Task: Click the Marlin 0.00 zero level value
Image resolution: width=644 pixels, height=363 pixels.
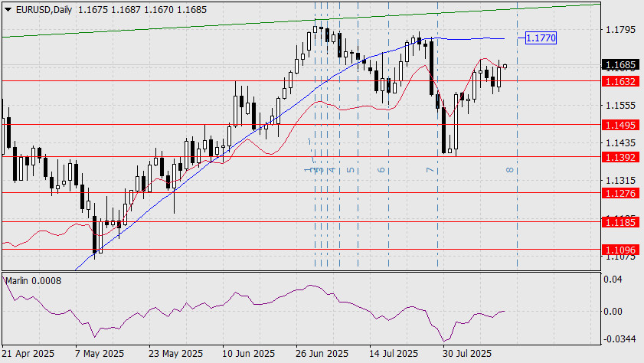Action: coord(613,311)
